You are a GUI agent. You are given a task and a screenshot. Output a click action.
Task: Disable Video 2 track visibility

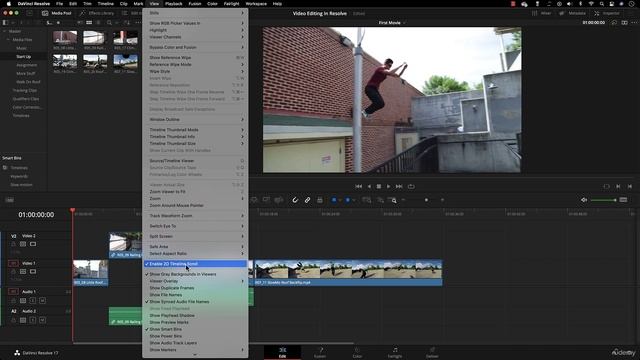click(33, 244)
